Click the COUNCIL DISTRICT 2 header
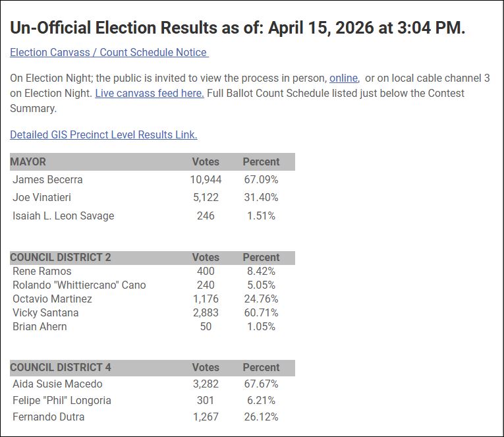504x437 pixels. pos(61,257)
